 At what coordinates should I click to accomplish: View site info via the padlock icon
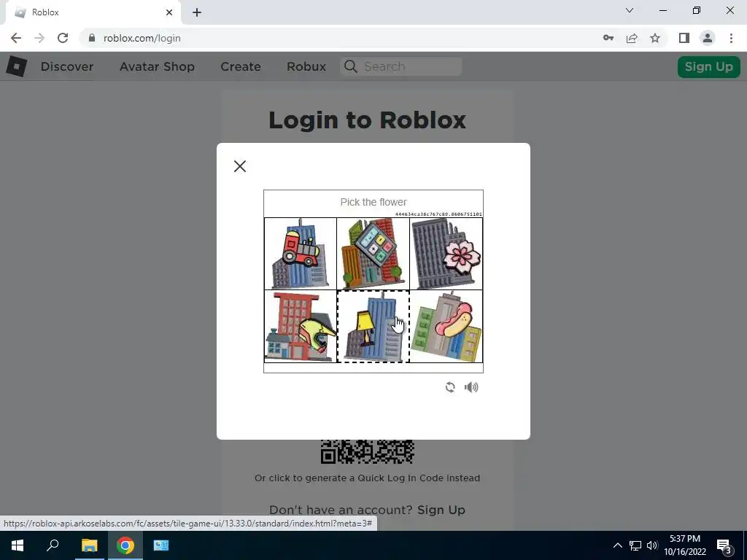[92, 38]
